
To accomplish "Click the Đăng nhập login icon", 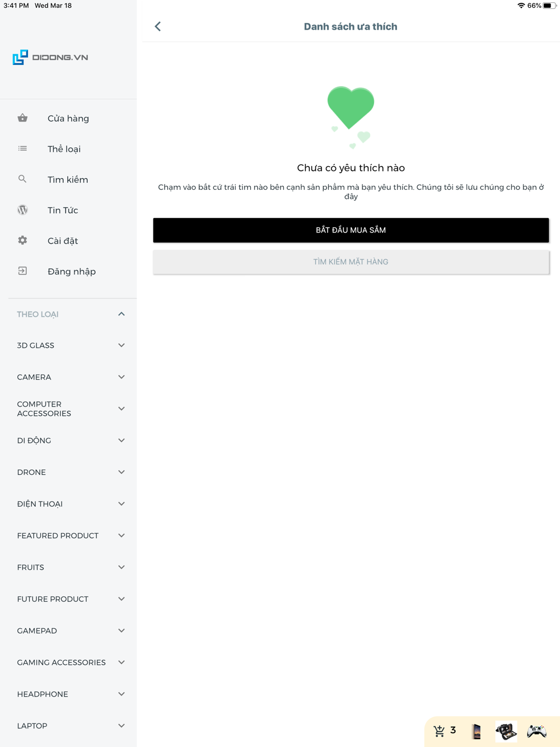I will pos(22,271).
